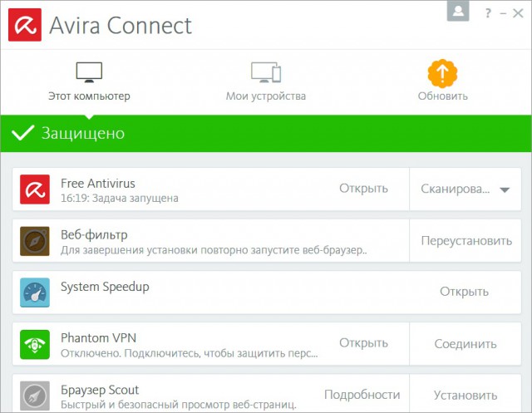The height and width of the screenshot is (413, 532).
Task: Click the 'Отключено. Подключитесь' status text
Action: [x=190, y=353]
